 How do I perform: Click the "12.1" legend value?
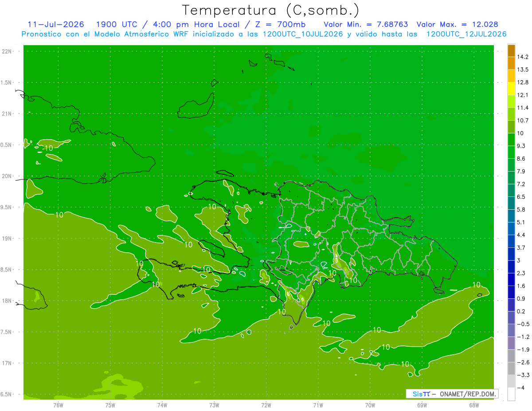pyautogui.click(x=523, y=95)
